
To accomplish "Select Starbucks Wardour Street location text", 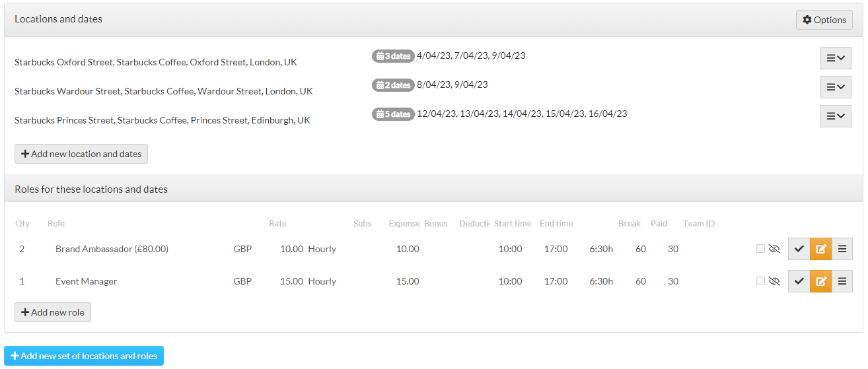I will [x=164, y=91].
